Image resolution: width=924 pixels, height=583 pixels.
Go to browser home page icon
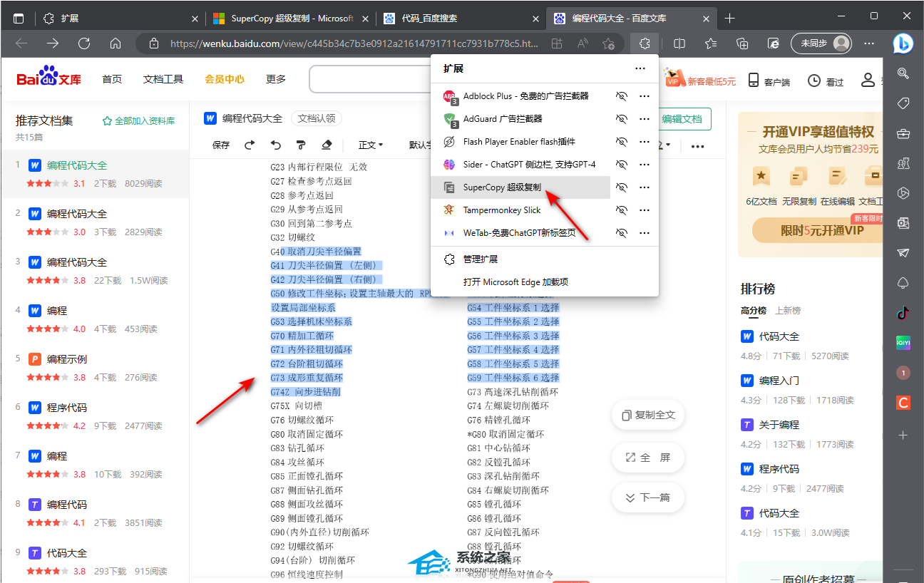(x=115, y=43)
